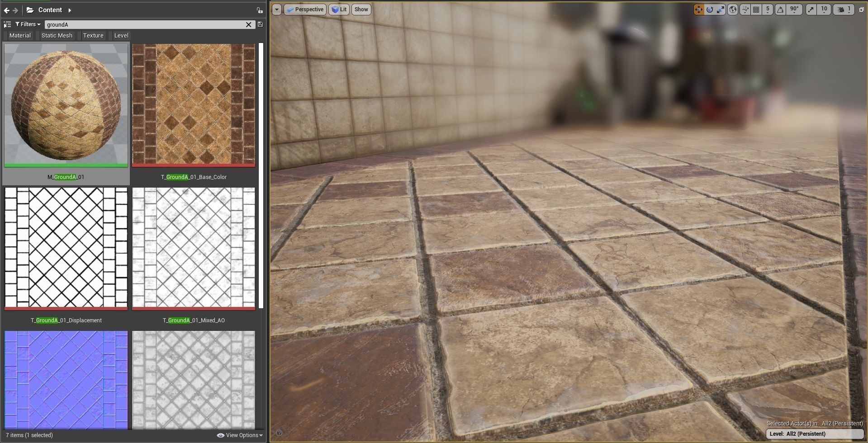Select the Scale tool in the viewport toolbar
This screenshot has height=443, width=868.
[721, 9]
